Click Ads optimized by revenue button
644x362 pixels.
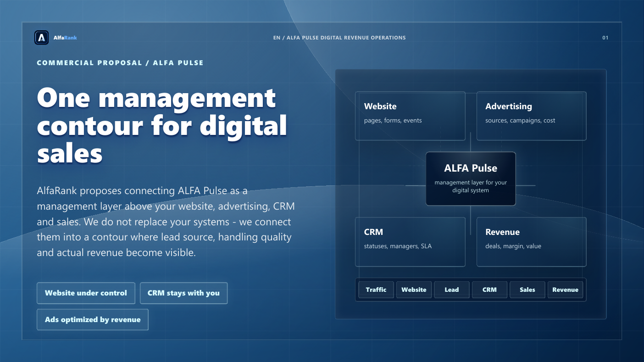[x=93, y=319]
